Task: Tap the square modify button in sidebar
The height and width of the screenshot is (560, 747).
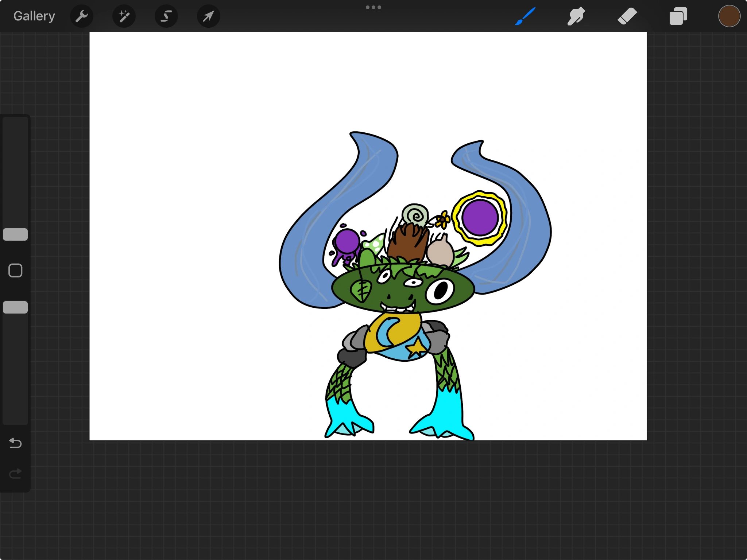Action: [x=15, y=271]
